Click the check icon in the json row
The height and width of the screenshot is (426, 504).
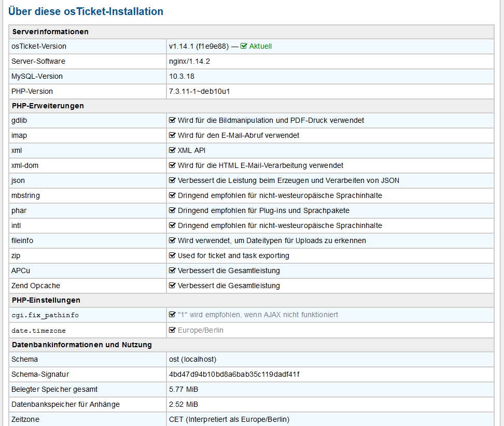pyautogui.click(x=172, y=180)
